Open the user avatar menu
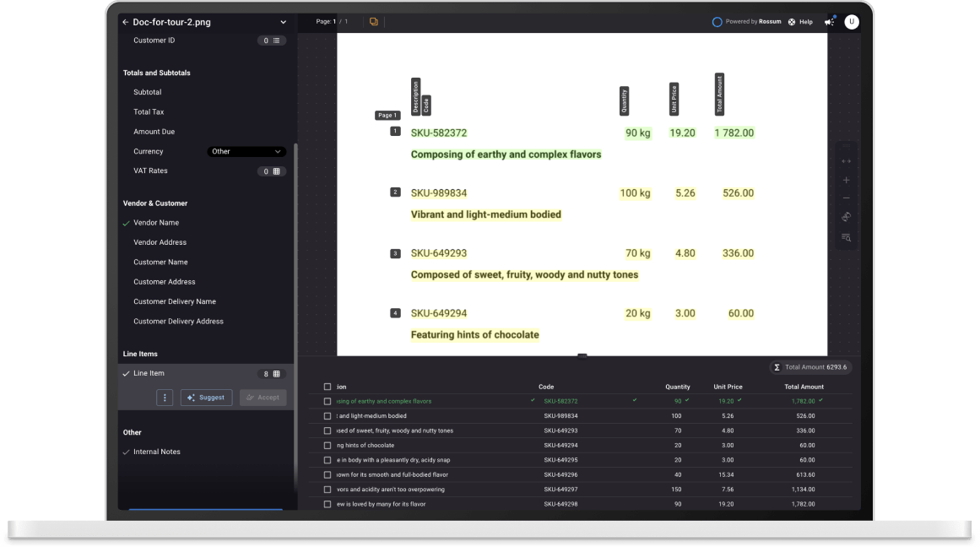Image resolution: width=980 pixels, height=547 pixels. click(852, 22)
